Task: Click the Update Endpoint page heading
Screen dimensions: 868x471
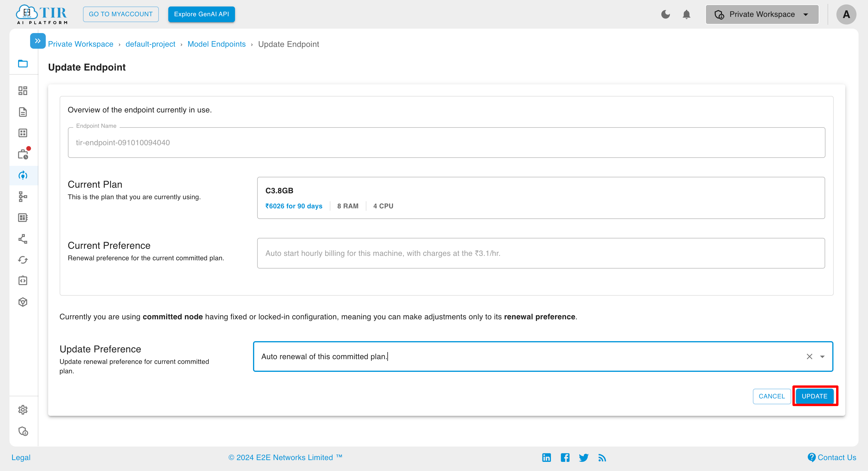Action: tap(87, 67)
